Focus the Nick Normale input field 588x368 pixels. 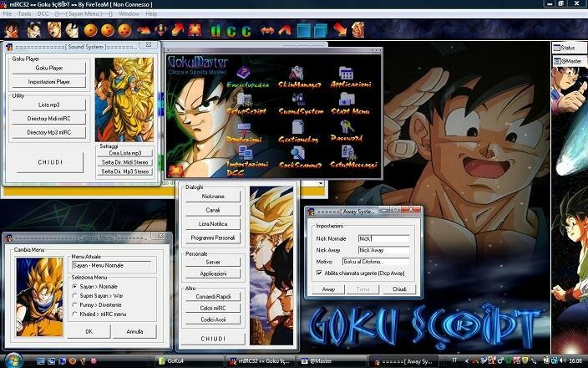pyautogui.click(x=383, y=238)
